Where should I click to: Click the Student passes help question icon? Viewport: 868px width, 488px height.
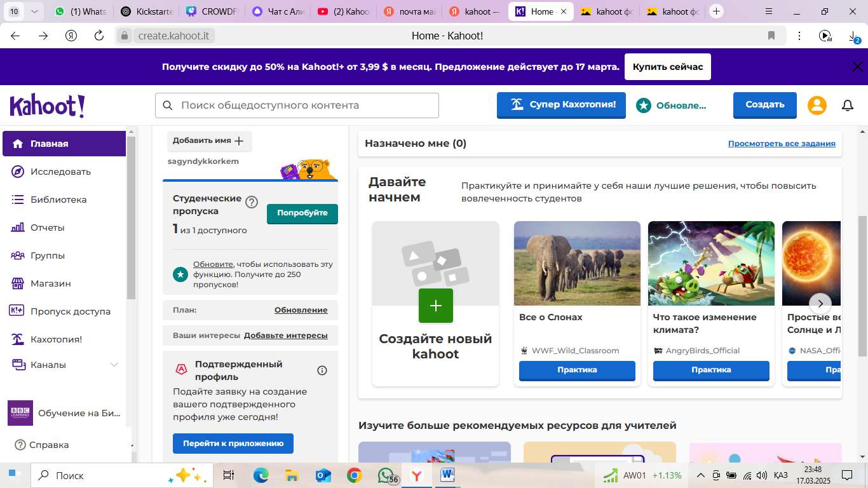[252, 202]
